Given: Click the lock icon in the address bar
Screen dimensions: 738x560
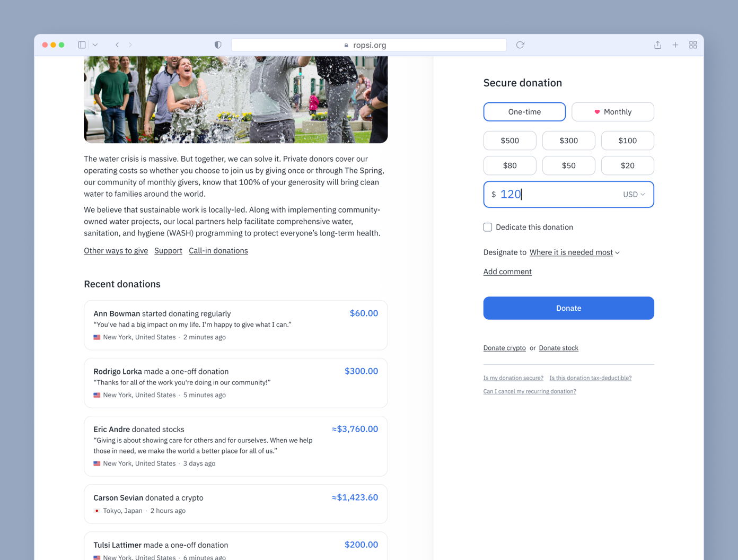Looking at the screenshot, I should click(x=345, y=45).
